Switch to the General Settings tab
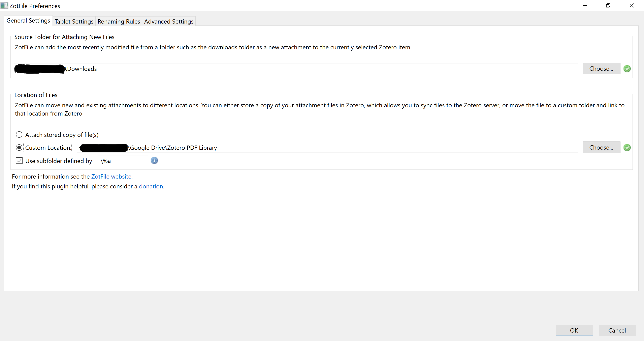The width and height of the screenshot is (644, 341). point(28,21)
